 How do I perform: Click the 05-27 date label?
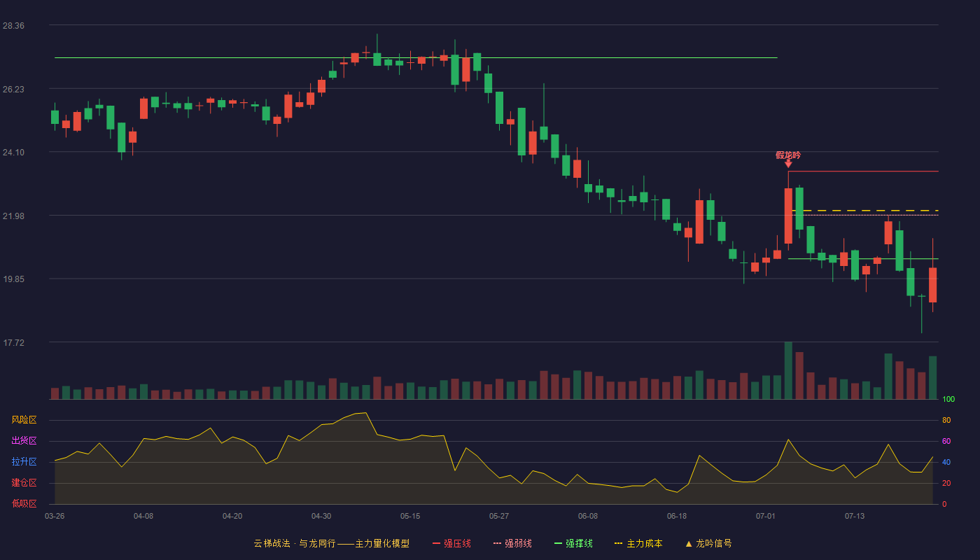point(499,516)
